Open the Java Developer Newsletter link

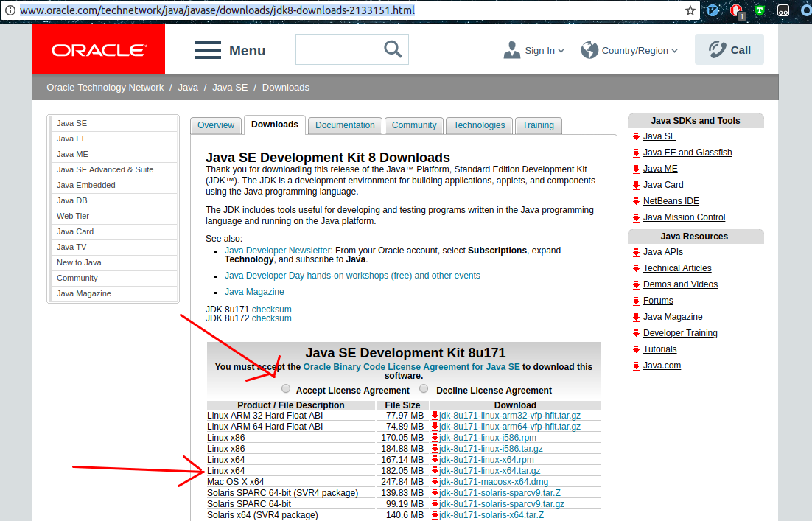(x=278, y=250)
